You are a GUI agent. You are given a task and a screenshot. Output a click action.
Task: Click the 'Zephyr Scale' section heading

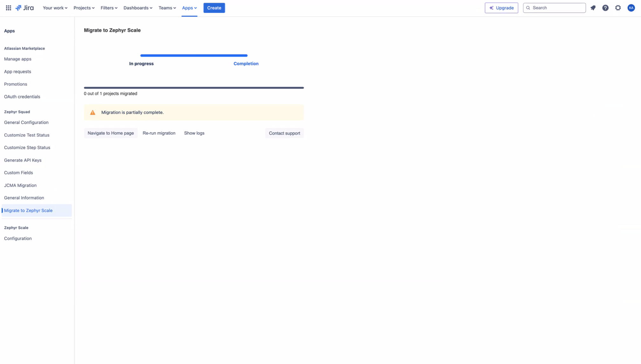(x=16, y=228)
